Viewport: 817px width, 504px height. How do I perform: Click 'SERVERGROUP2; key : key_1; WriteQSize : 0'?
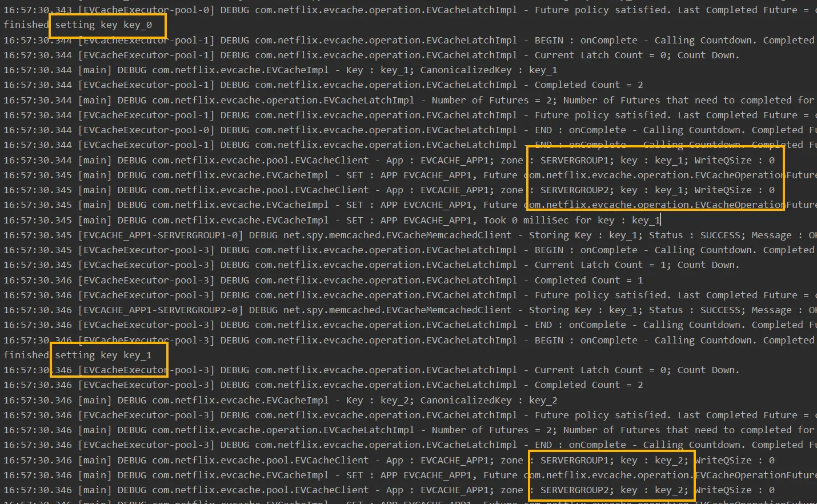pos(658,190)
